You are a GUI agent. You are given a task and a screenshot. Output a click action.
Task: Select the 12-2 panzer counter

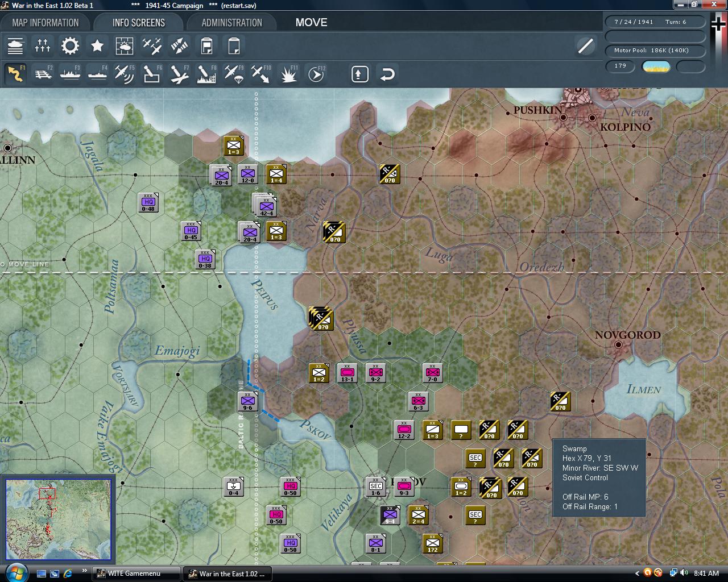click(404, 430)
